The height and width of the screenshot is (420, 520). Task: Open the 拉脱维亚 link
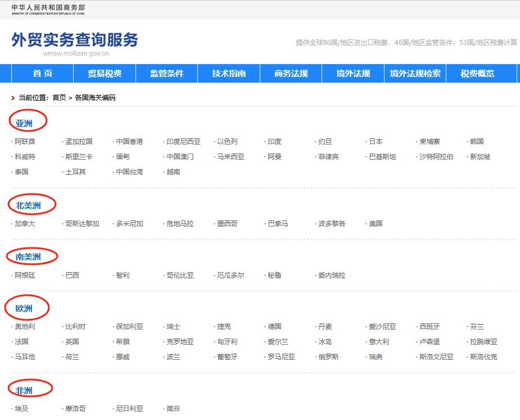pos(483,342)
